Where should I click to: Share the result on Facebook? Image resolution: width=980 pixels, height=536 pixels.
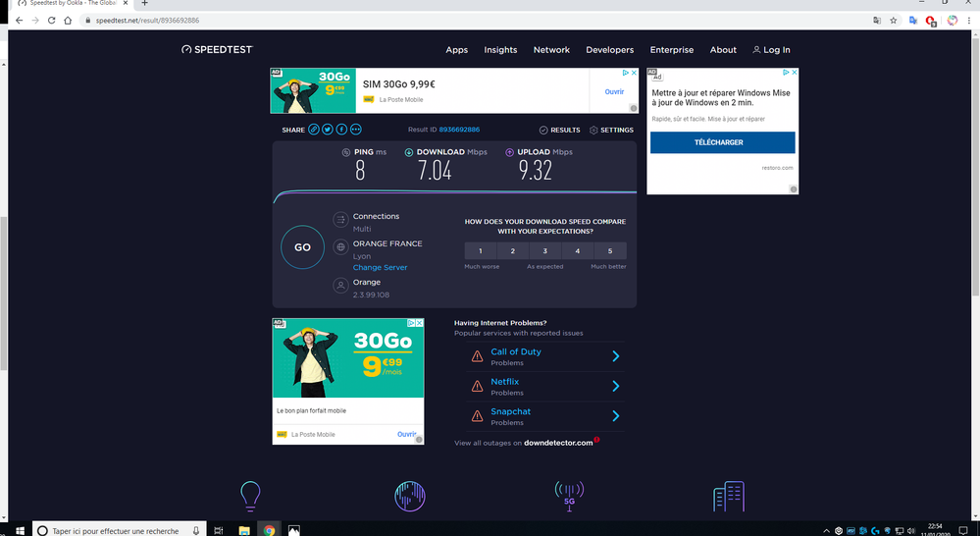(341, 130)
